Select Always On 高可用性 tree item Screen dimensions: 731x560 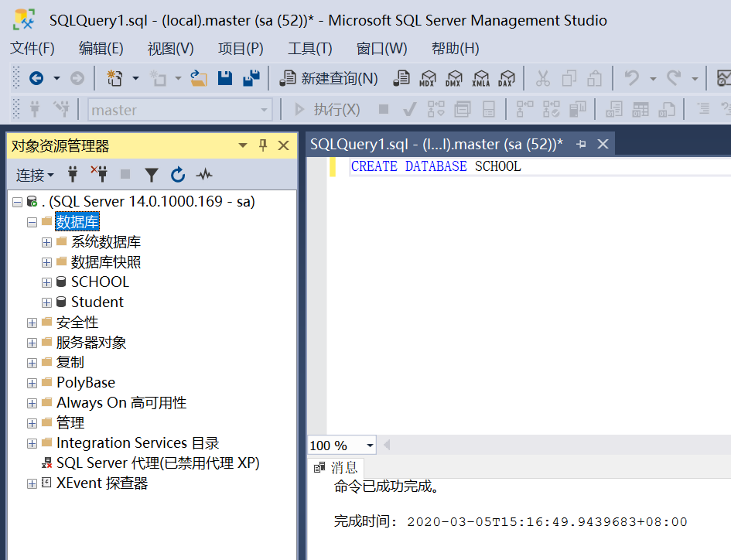point(121,402)
